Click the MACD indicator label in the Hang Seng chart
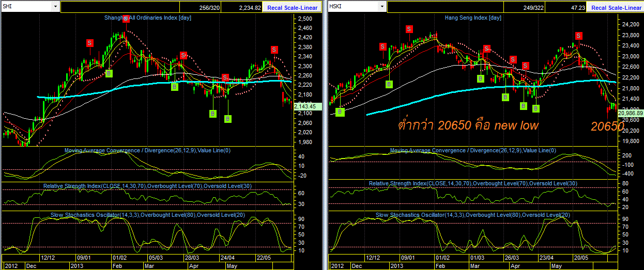The image size is (644, 270). click(x=473, y=151)
